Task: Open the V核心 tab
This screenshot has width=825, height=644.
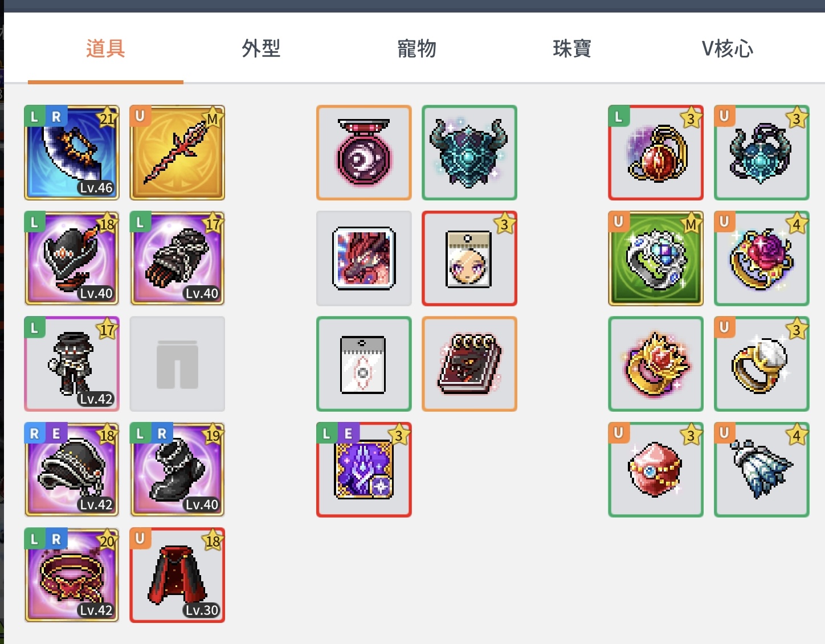Action: click(728, 49)
